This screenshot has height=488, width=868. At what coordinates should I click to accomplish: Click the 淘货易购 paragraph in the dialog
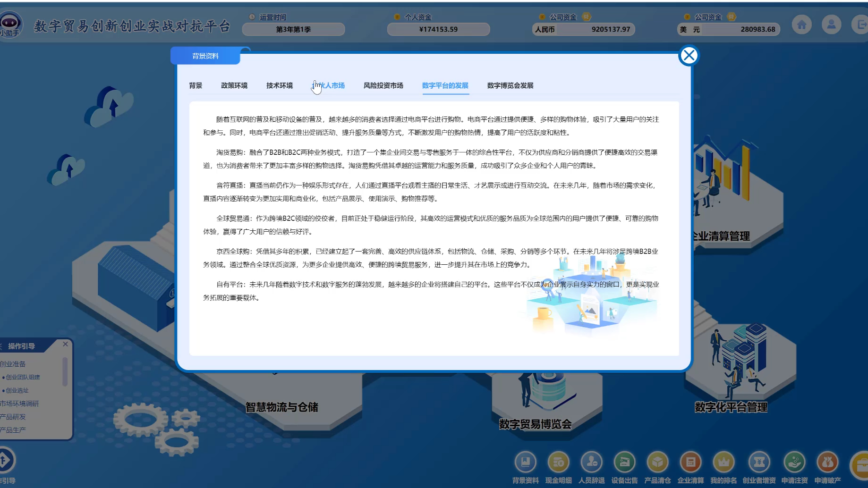[x=430, y=159]
